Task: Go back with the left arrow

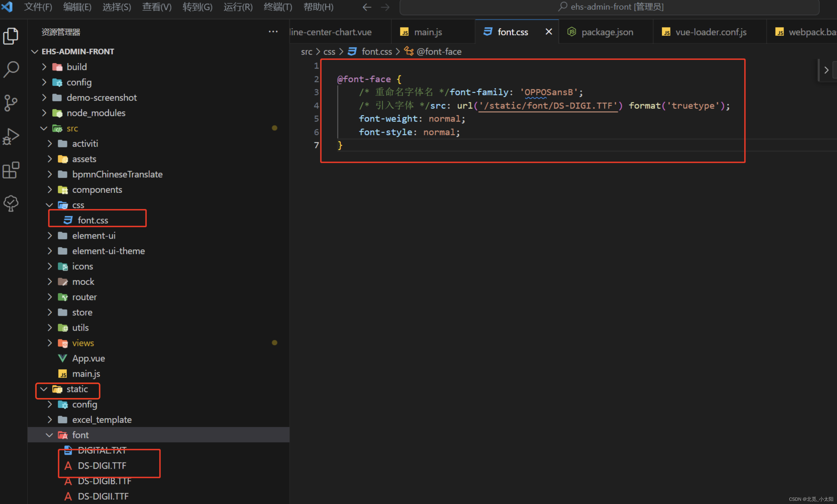Action: tap(366, 7)
